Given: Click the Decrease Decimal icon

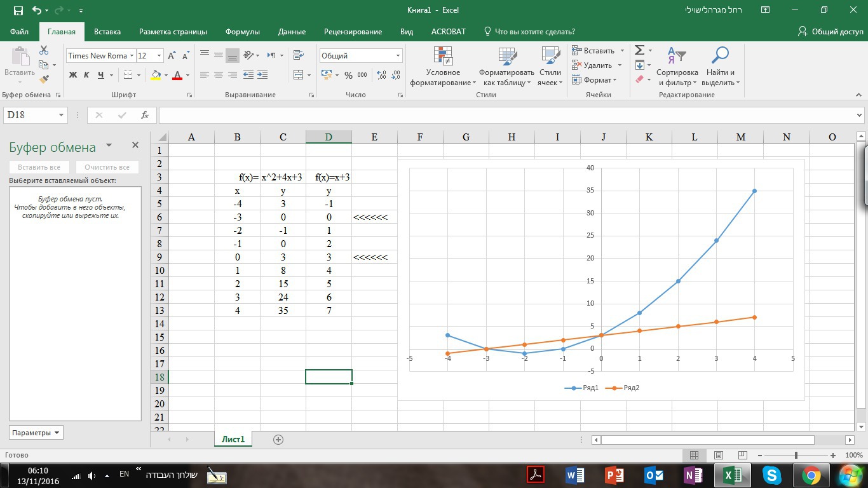Looking at the screenshot, I should tap(395, 75).
